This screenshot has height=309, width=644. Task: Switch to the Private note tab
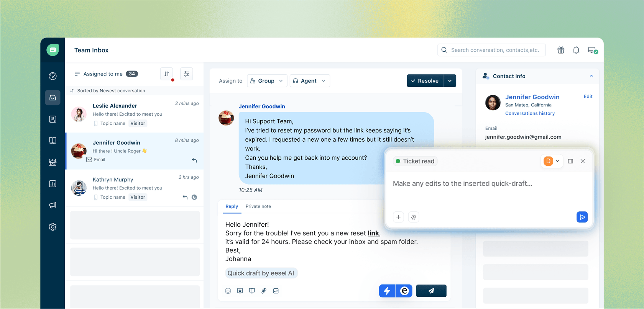[258, 206]
